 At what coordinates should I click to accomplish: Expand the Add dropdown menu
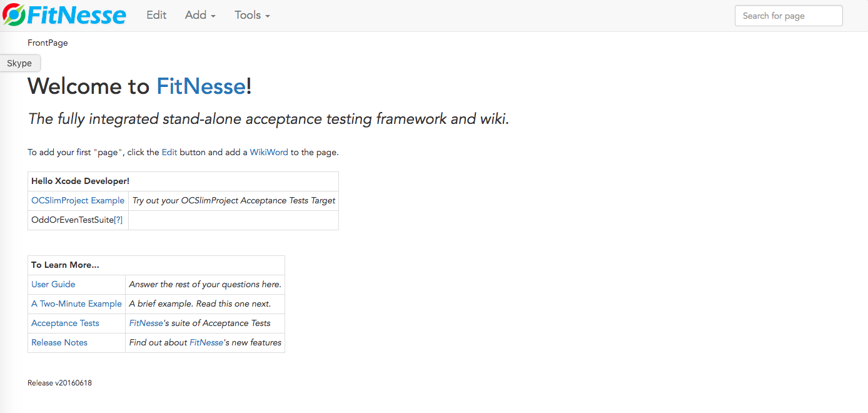[x=200, y=15]
